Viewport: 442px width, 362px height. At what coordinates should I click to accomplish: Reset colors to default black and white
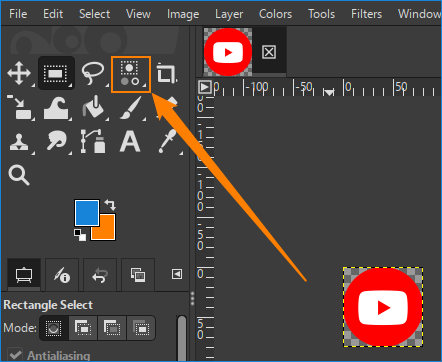pos(80,235)
